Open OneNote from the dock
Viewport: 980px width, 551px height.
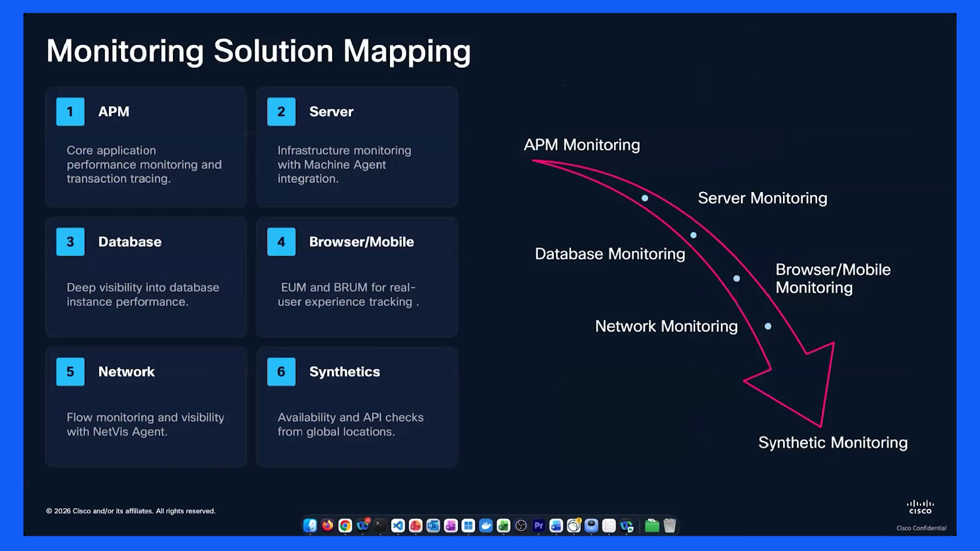point(451,525)
